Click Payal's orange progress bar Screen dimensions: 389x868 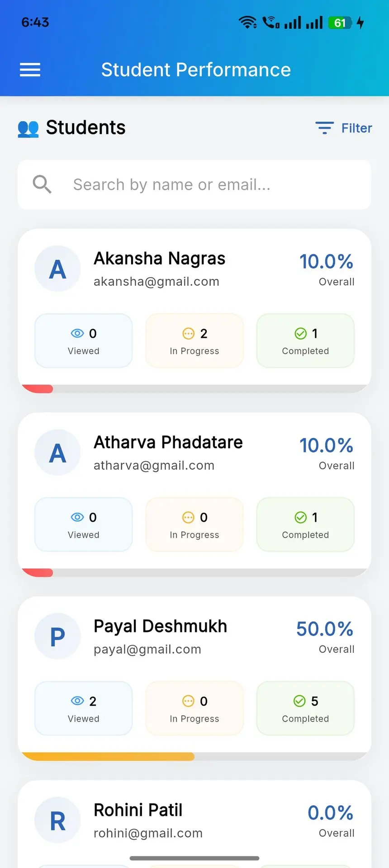point(109,756)
